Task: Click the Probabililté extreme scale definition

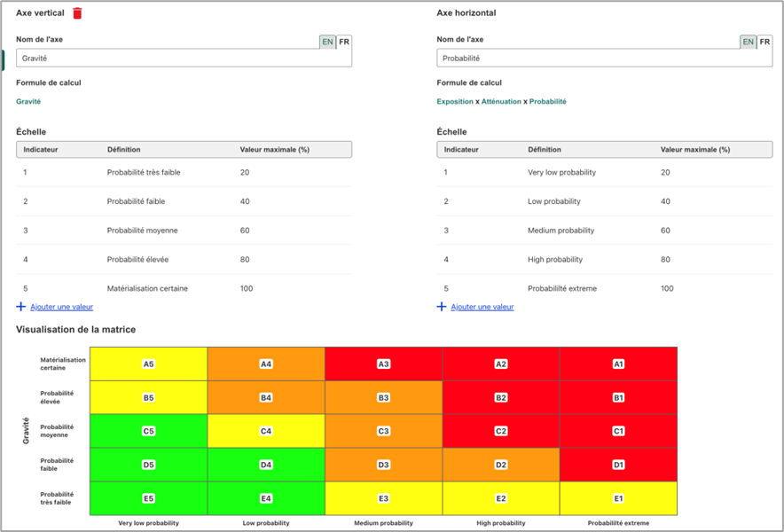Action: point(562,288)
